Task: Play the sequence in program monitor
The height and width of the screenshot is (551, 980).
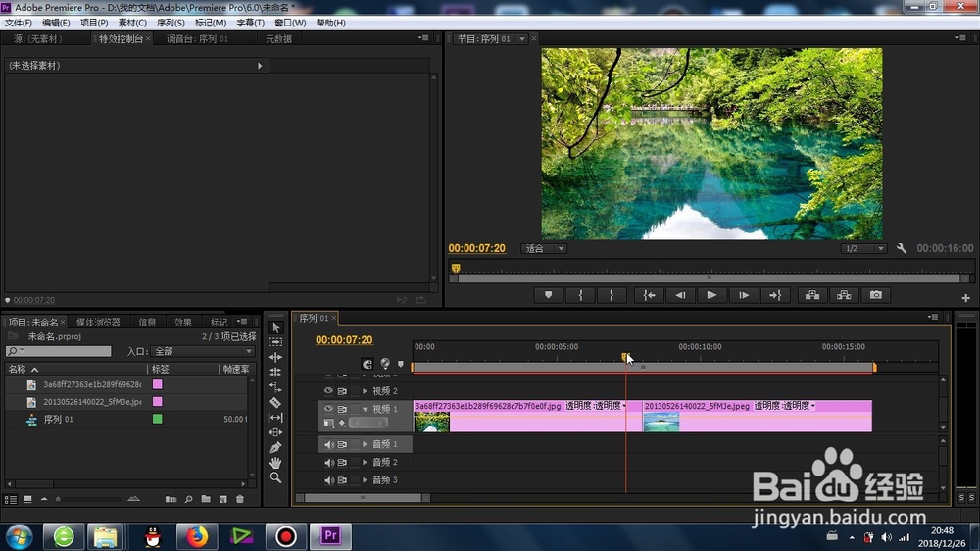Action: [711, 295]
